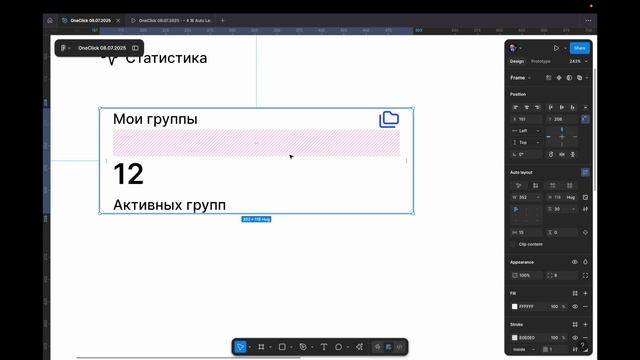This screenshot has width=640, height=360.
Task: Align selection vertical centers
Action: pyautogui.click(x=562, y=107)
